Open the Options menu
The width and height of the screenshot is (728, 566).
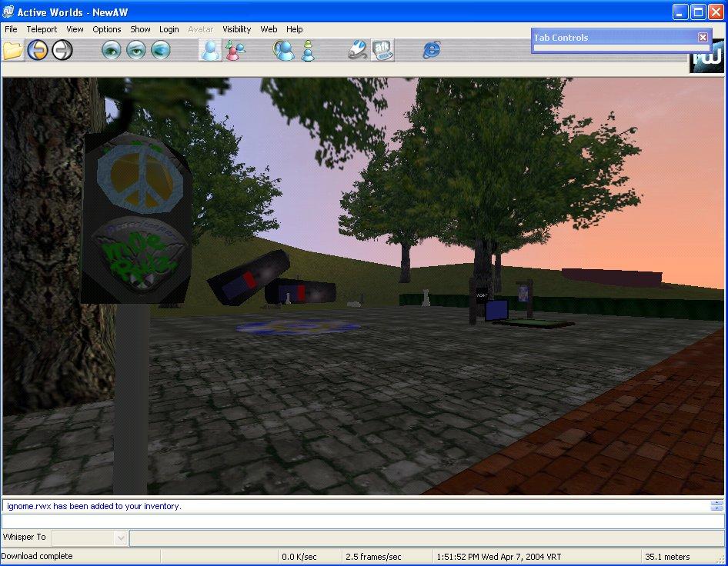pos(107,29)
